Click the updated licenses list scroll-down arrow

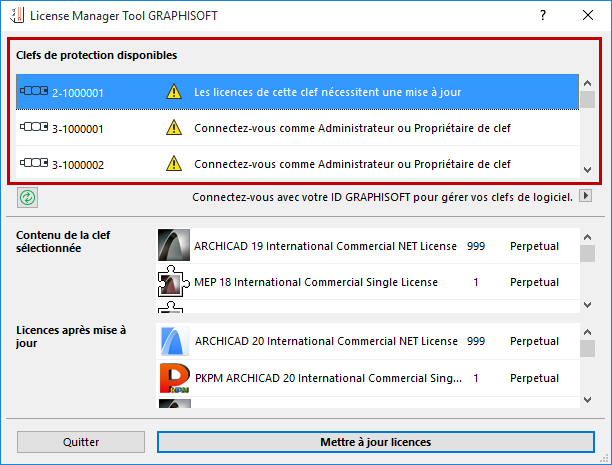[587, 399]
